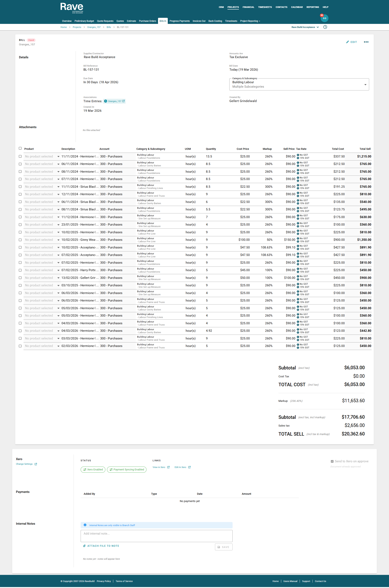The width and height of the screenshot is (389, 588).
Task: Toggle the select-all checkbox in the Product header
Action: tap(20, 148)
